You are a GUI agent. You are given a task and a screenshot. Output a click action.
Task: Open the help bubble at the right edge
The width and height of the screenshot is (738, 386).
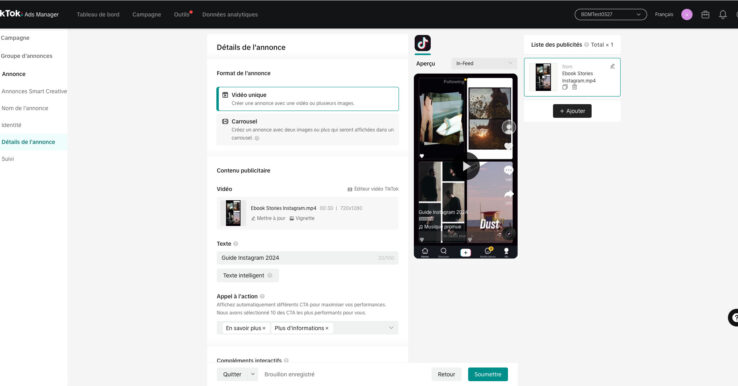(x=733, y=318)
